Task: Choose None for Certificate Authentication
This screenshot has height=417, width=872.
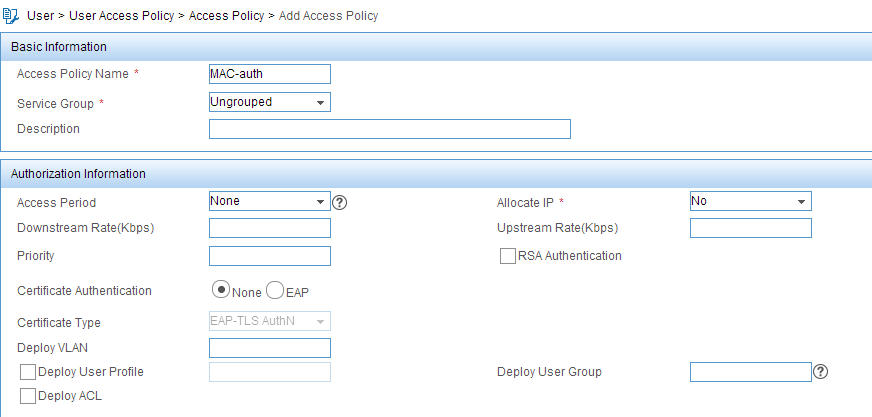Action: 221,291
